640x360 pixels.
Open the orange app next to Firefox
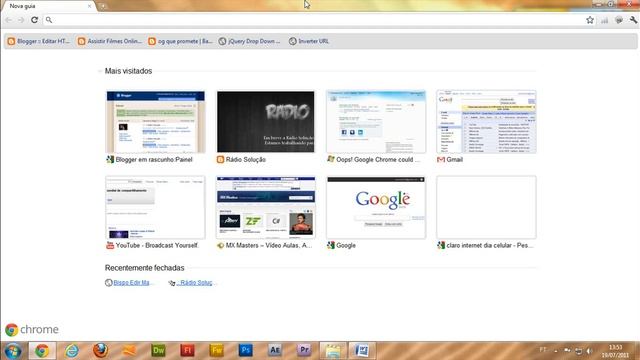[129, 351]
